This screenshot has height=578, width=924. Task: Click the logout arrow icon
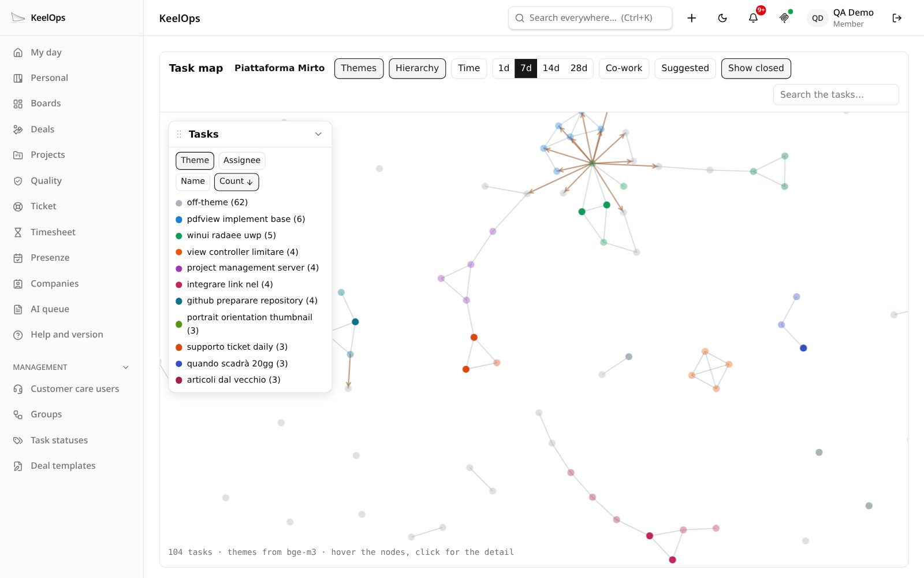point(897,18)
